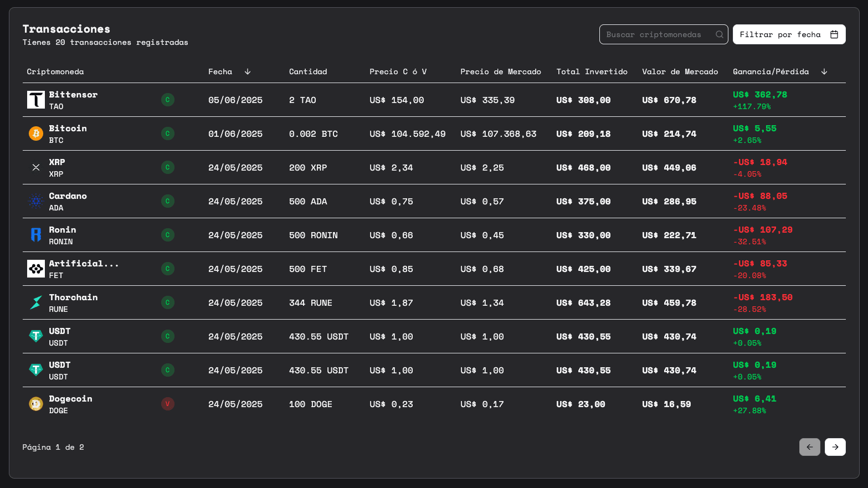Click the 100 DOGE quantity cell
Screen dimensions: 868x488
point(311,404)
